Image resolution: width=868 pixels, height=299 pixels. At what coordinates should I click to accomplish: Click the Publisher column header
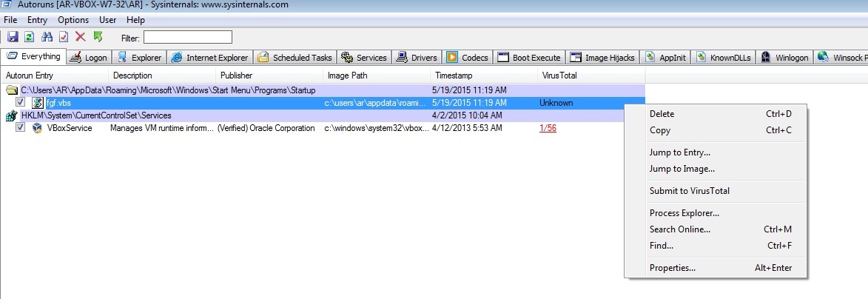pos(269,75)
